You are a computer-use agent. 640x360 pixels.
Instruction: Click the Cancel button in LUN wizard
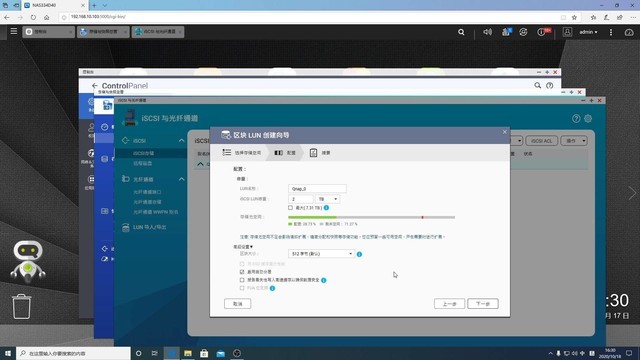click(238, 304)
